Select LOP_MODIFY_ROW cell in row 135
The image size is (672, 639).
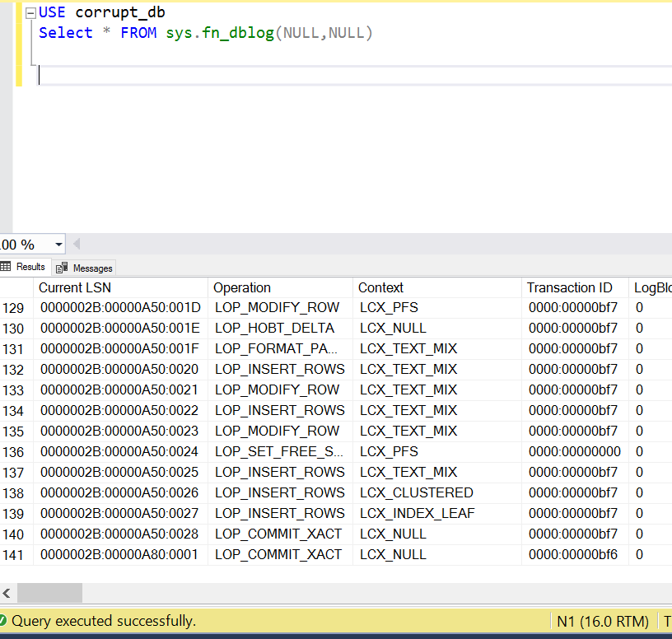pyautogui.click(x=280, y=431)
